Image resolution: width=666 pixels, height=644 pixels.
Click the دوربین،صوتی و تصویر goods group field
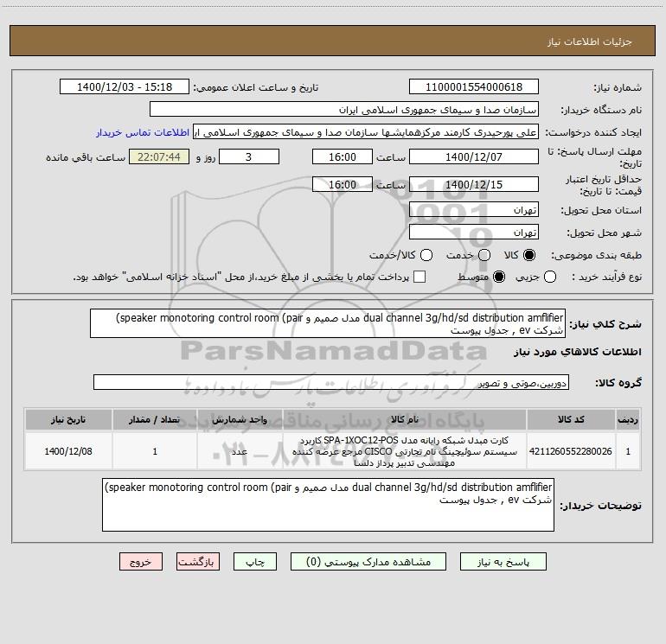(331, 382)
